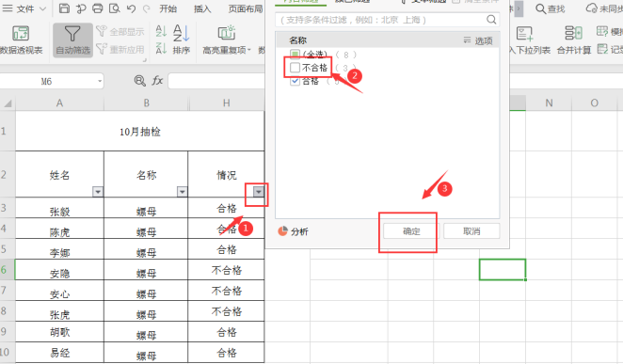Click the 取消 button
This screenshot has width=623, height=364.
click(x=471, y=231)
